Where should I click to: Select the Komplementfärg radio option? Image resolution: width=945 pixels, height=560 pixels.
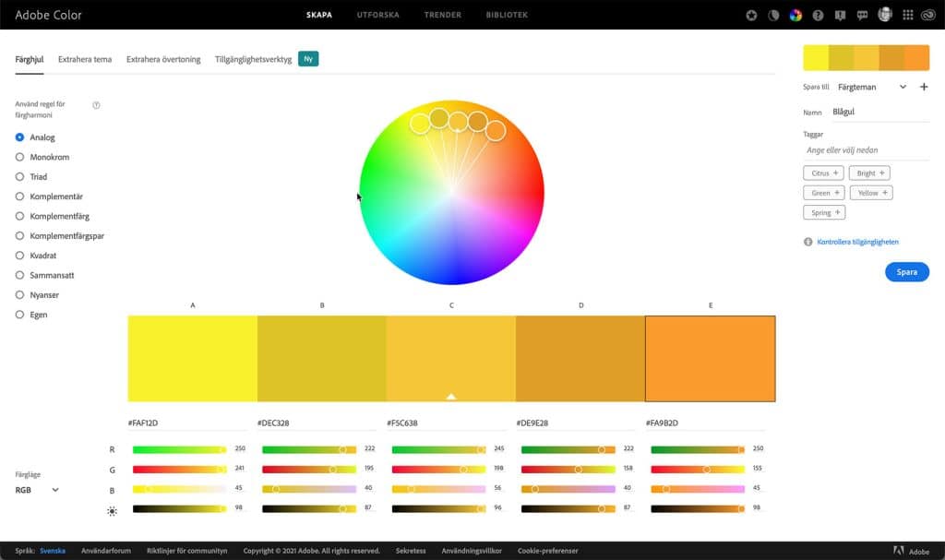(x=20, y=216)
